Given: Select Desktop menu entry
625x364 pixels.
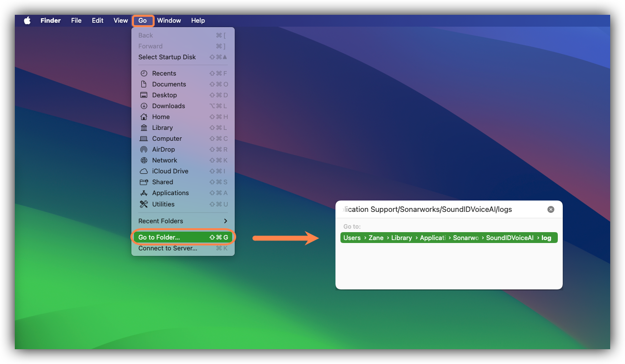Looking at the screenshot, I should pos(183,95).
